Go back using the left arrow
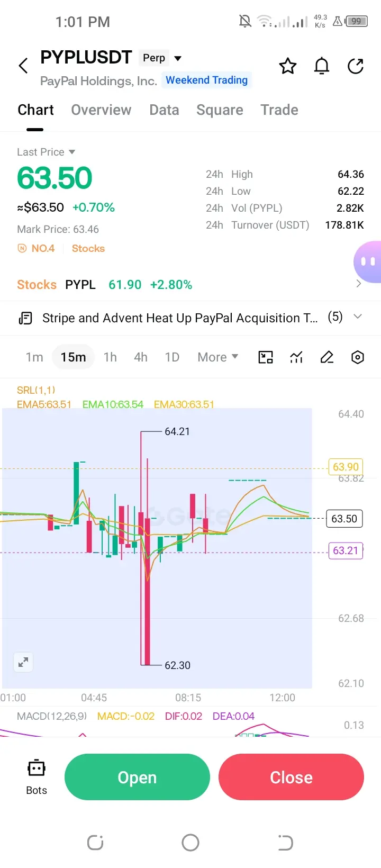The image size is (381, 868). pos(23,66)
